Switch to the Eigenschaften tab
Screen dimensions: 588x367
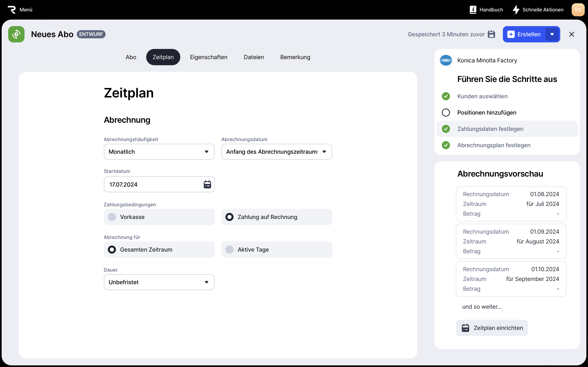[x=208, y=57]
